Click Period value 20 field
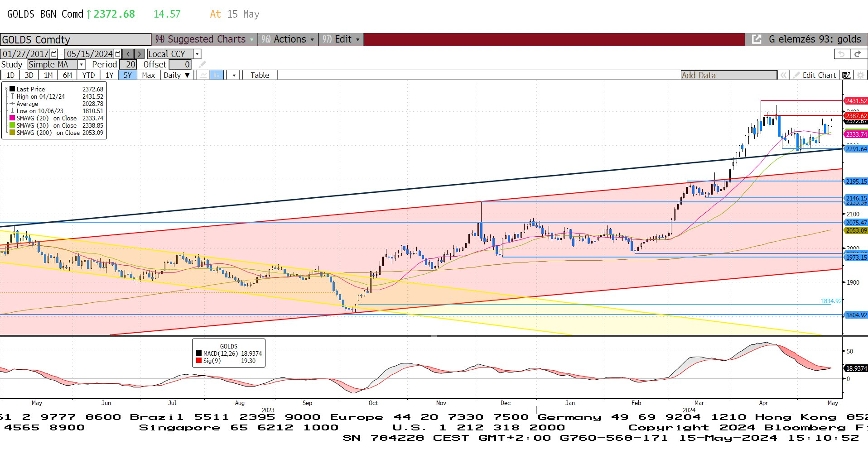The image size is (868, 463). coord(128,64)
